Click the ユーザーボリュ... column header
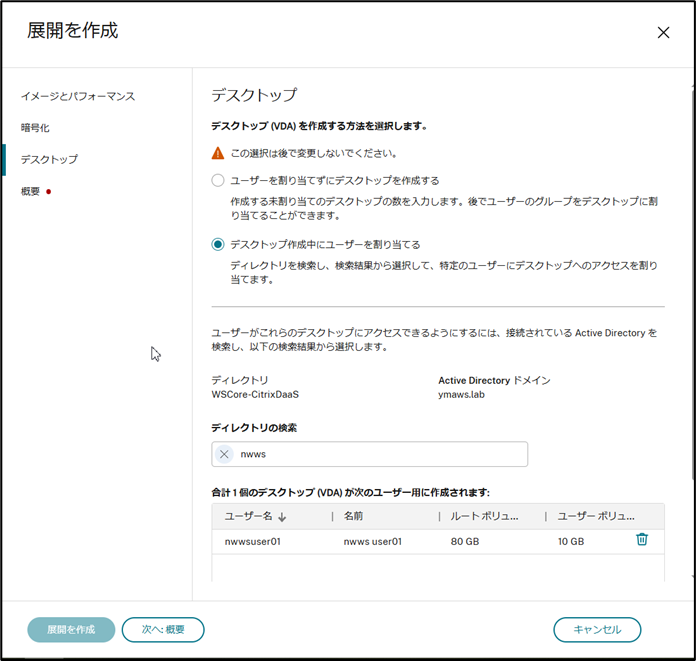The image size is (696, 661). pyautogui.click(x=596, y=516)
